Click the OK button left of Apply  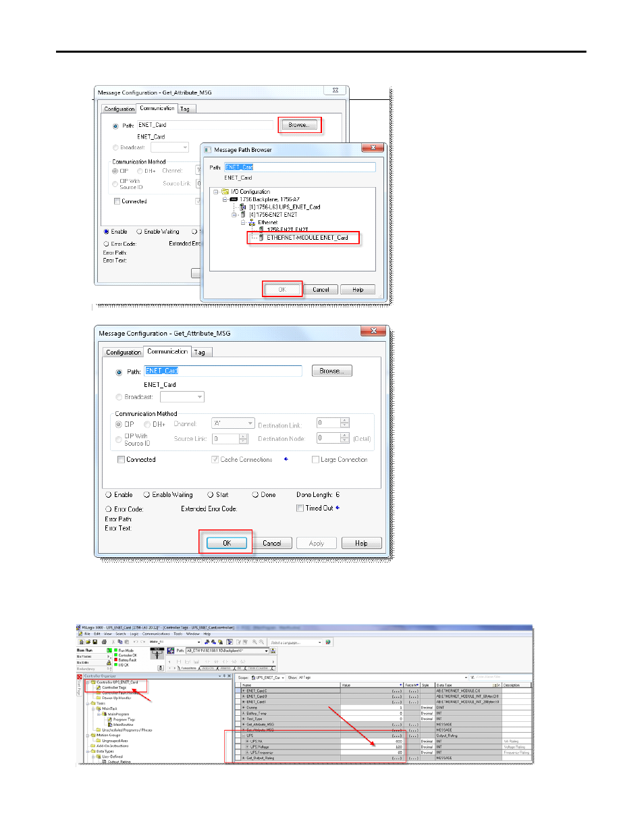[227, 543]
